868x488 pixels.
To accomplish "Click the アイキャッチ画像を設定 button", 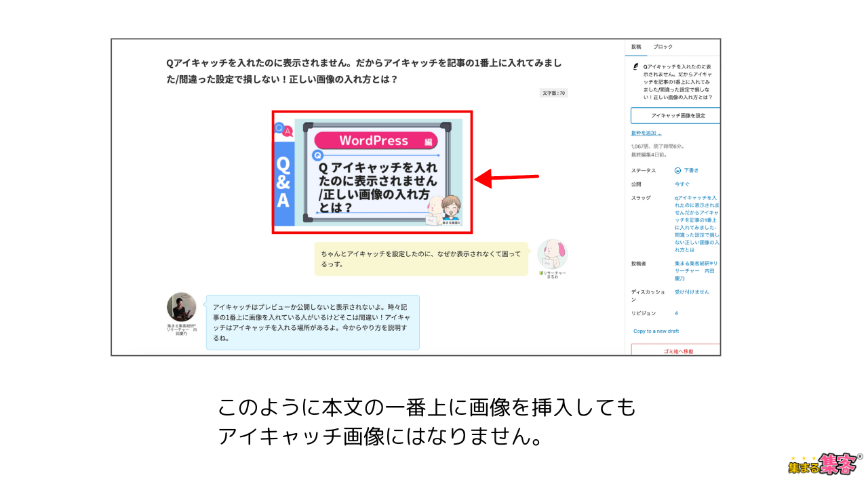I will pos(675,116).
